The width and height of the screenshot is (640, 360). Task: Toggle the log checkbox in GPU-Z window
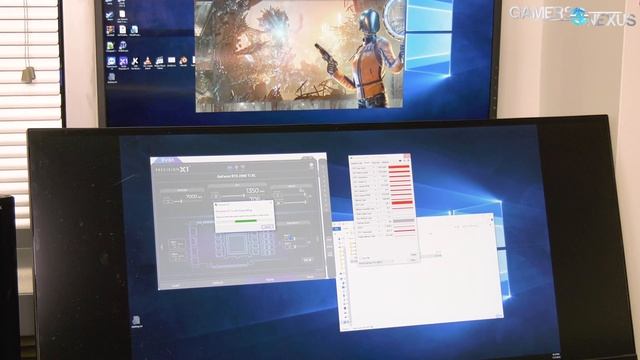(361, 258)
